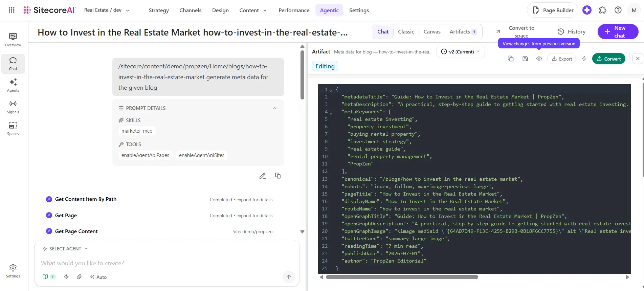This screenshot has height=291, width=644.
Task: Click the SitecoreAI logo
Action: tap(49, 10)
